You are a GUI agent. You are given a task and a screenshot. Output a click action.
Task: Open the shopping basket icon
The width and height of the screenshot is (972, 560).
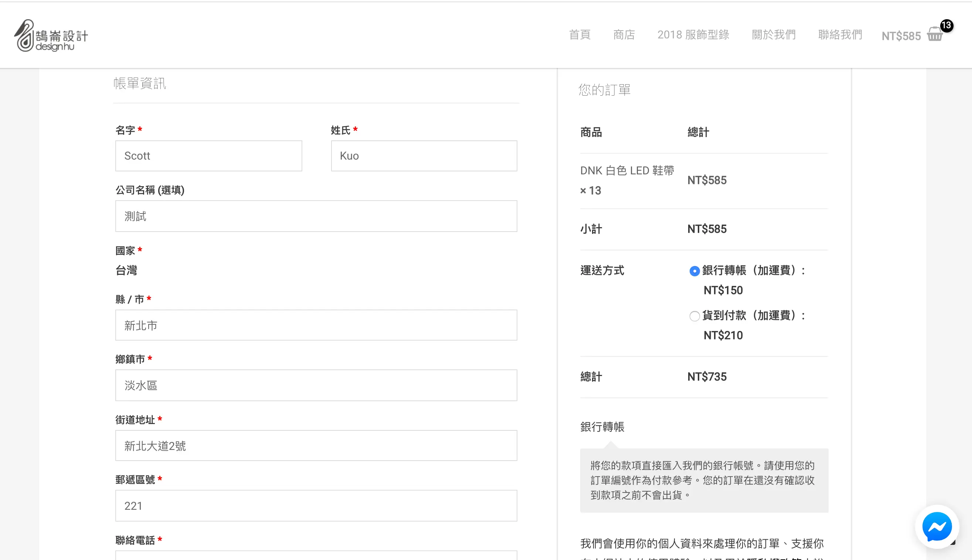point(934,34)
